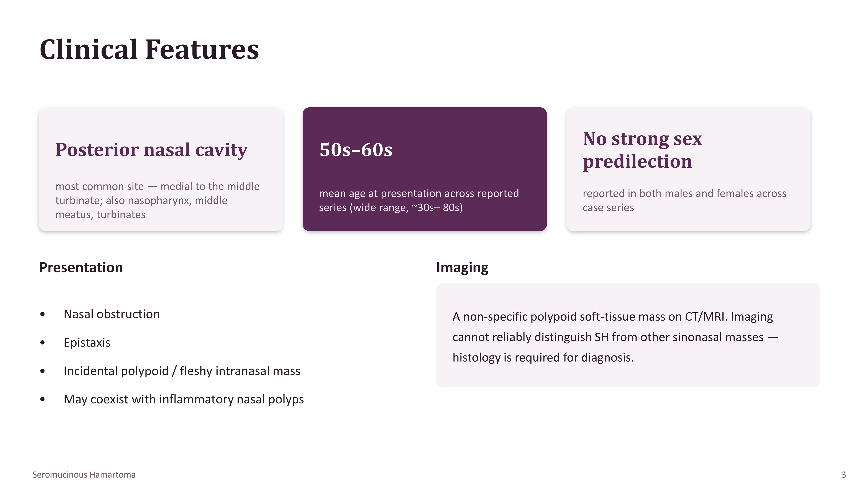Click the 50s–60s heading in the purple card
The height and width of the screenshot is (488, 868).
tap(356, 149)
